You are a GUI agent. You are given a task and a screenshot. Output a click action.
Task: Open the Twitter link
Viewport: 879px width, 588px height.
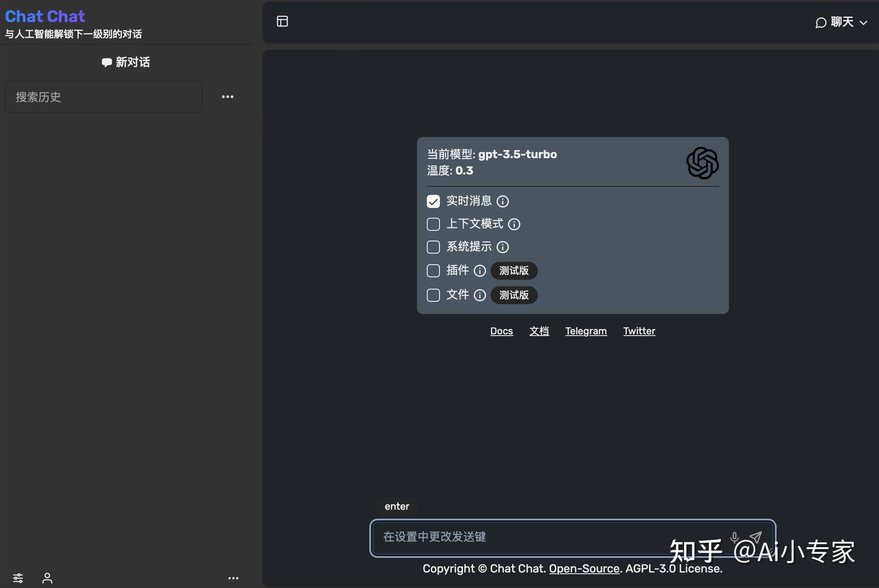click(x=639, y=331)
